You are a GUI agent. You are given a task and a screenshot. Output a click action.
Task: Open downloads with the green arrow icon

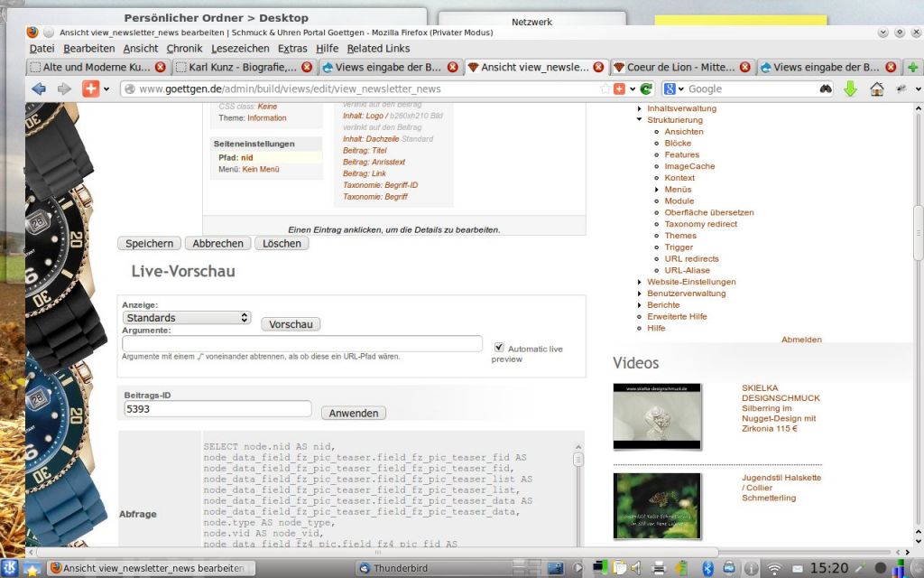point(849,89)
